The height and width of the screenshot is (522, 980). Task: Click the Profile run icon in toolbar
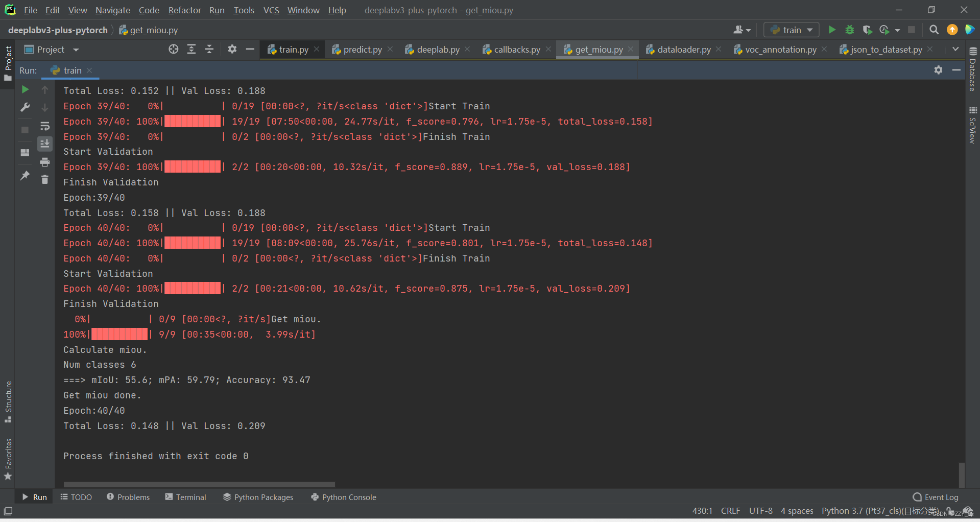[x=885, y=30]
